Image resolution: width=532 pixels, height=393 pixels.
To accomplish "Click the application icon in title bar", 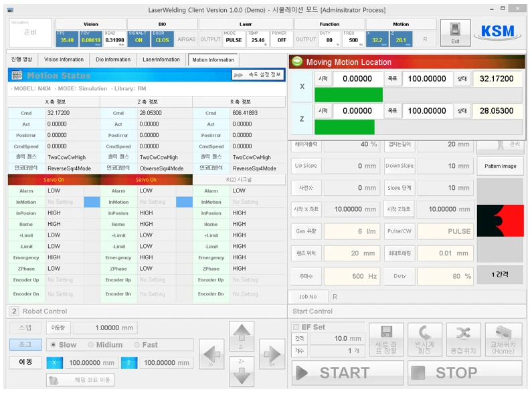I will (10, 10).
